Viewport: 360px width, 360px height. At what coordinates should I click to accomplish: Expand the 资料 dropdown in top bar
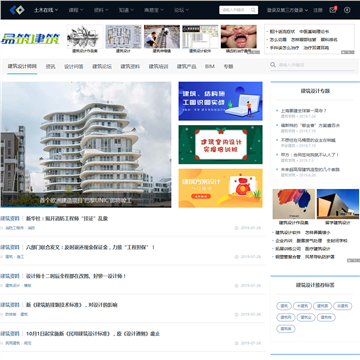point(101,10)
